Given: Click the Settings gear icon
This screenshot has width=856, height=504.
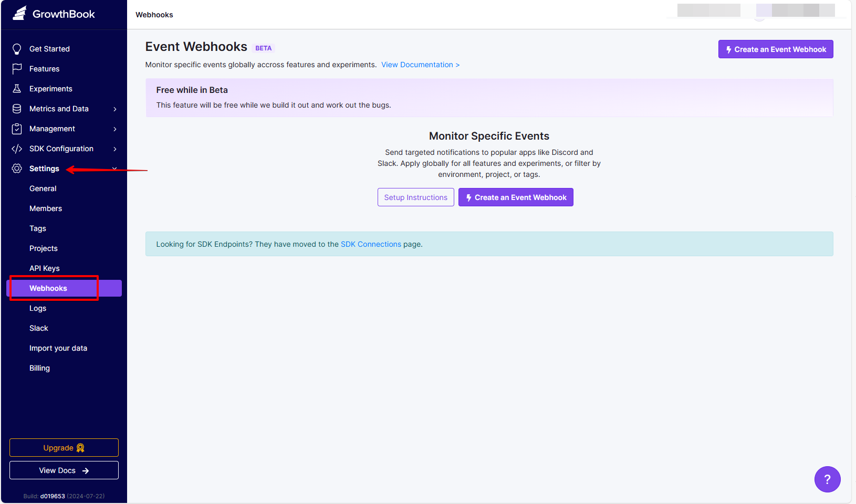Looking at the screenshot, I should click(x=17, y=168).
